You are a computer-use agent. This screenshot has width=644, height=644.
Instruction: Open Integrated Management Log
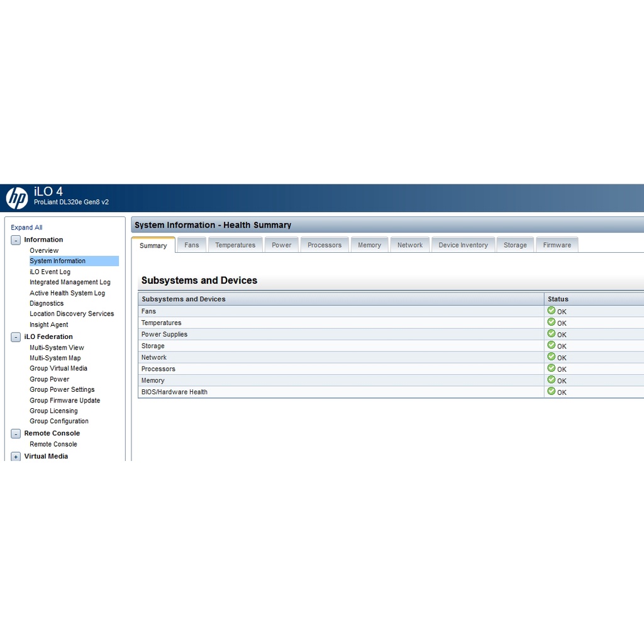pos(70,282)
